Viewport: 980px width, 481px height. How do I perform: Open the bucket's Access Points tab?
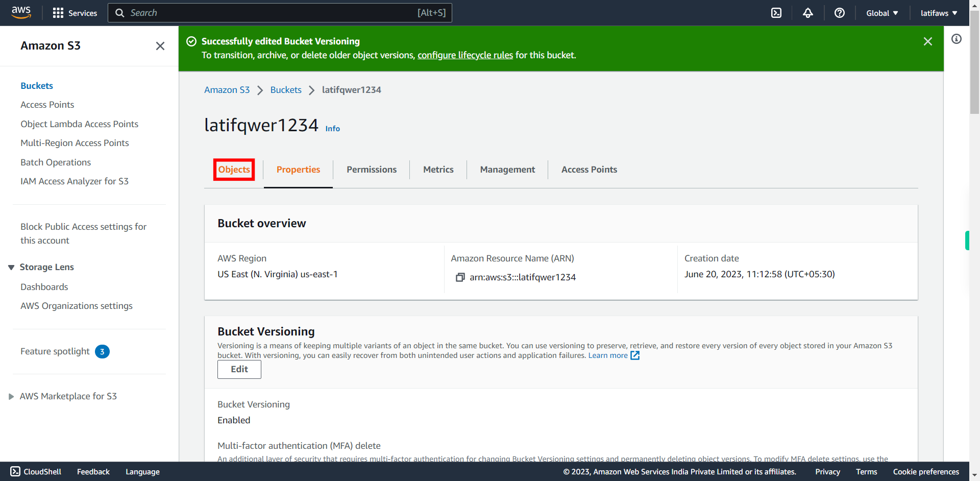pos(589,170)
